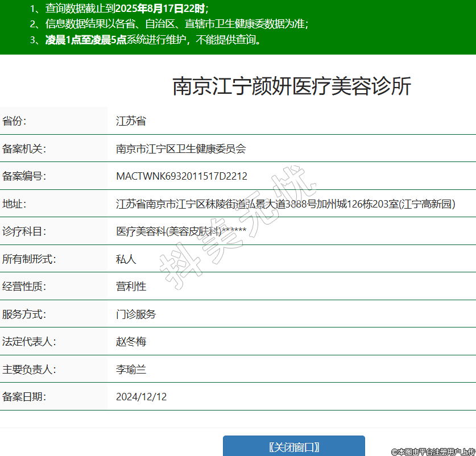Image resolution: width=476 pixels, height=456 pixels.
Task: Click the clinic address text
Action: pos(285,204)
